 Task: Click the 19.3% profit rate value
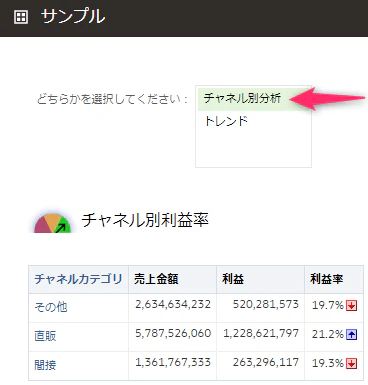pos(327,363)
